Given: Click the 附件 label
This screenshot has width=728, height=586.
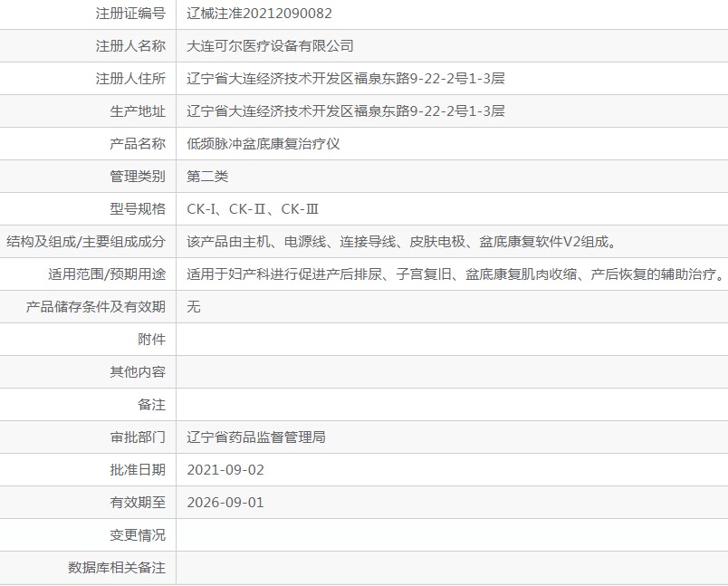Looking at the screenshot, I should click(151, 340).
